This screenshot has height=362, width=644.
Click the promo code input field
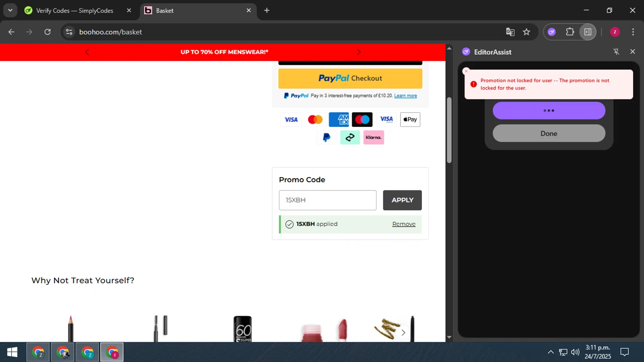(x=328, y=200)
